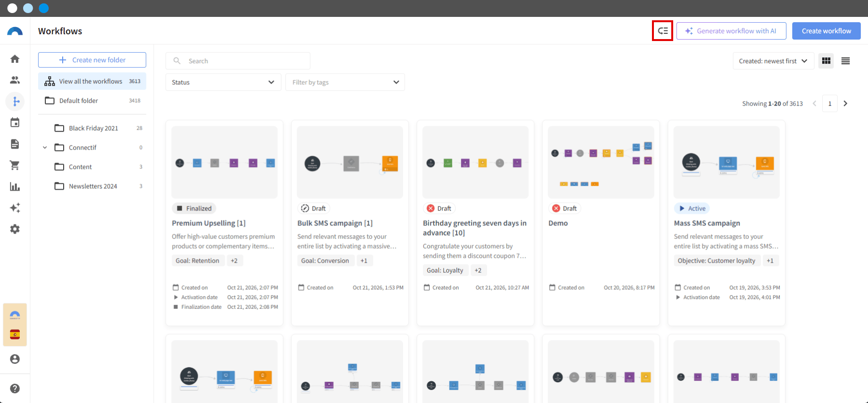Select the Workflows branch icon in sidebar
Screen dimensions: 868x403
(15, 101)
